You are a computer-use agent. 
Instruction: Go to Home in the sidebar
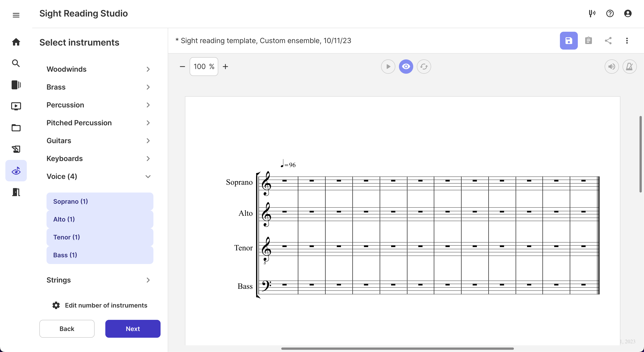click(x=16, y=42)
